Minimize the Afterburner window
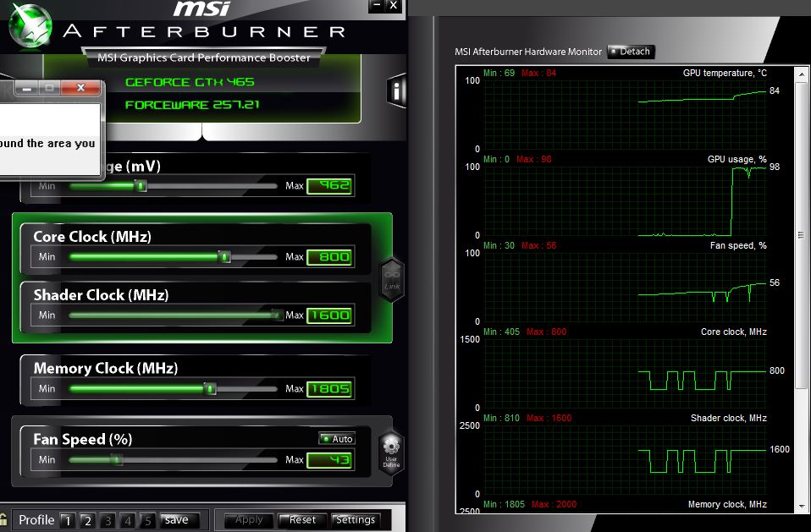The height and width of the screenshot is (532, 811). click(376, 6)
